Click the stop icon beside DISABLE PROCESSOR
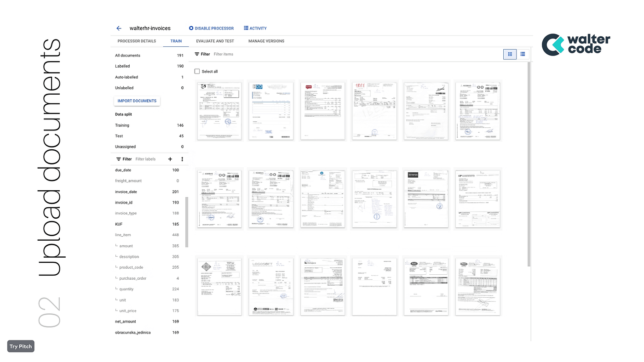 point(190,28)
